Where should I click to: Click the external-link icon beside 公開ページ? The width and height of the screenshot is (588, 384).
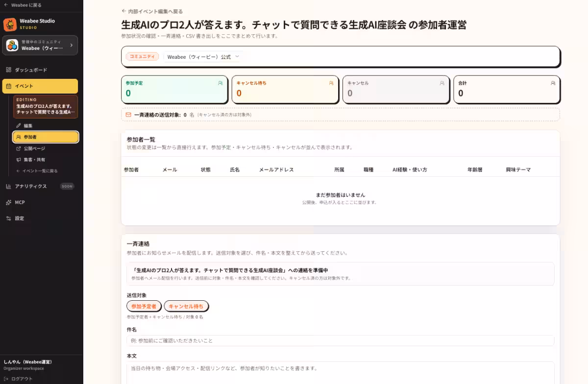19,148
